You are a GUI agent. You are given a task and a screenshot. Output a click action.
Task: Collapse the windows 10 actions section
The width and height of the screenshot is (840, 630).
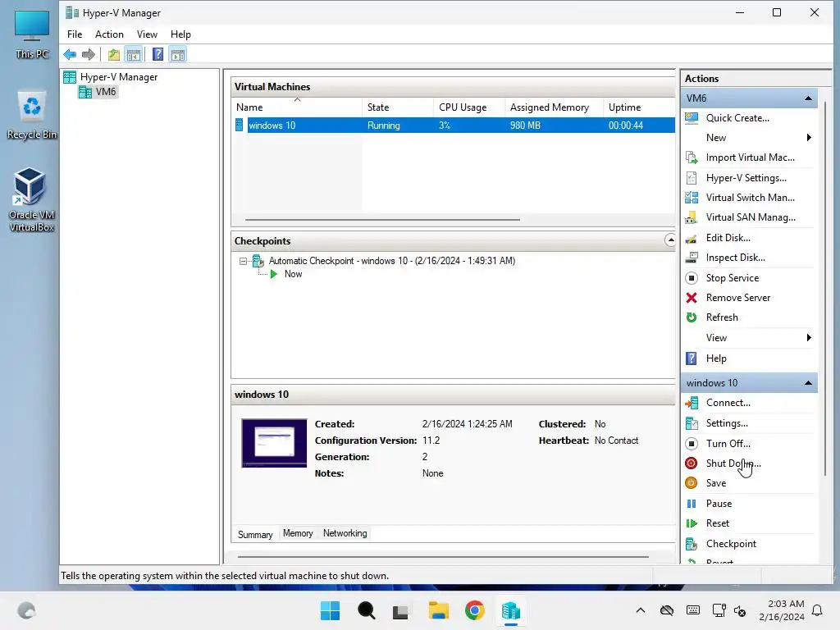(808, 383)
